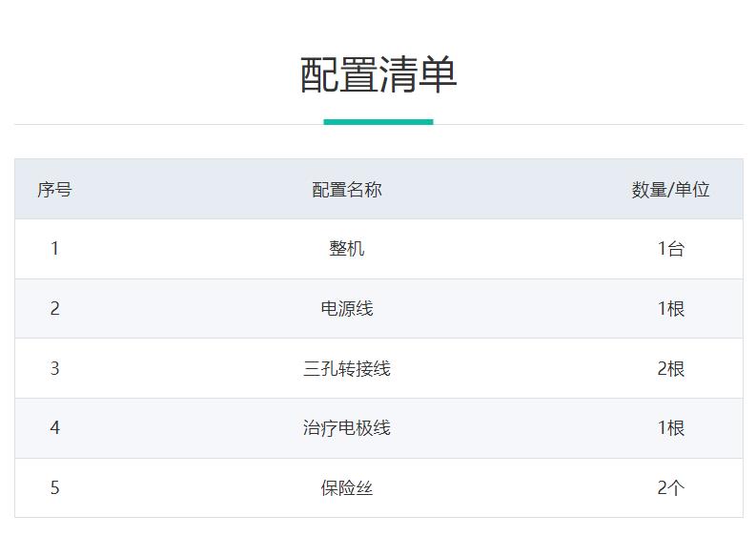
Task: Click the 2根 quantity cell
Action: click(670, 368)
